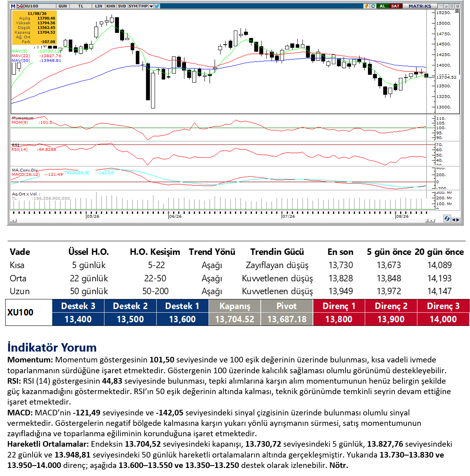Click the left blue arrow at chart bottom
This screenshot has height=476, width=470.
click(453, 220)
